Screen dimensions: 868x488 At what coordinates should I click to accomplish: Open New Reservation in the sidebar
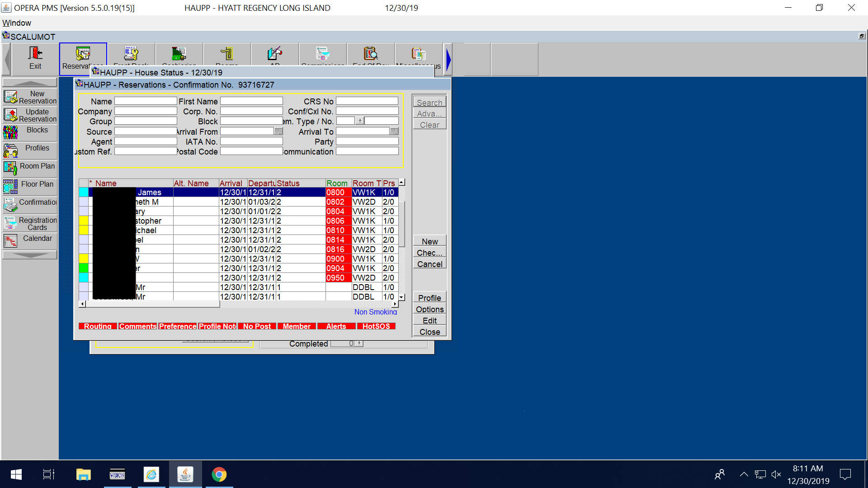pyautogui.click(x=30, y=97)
